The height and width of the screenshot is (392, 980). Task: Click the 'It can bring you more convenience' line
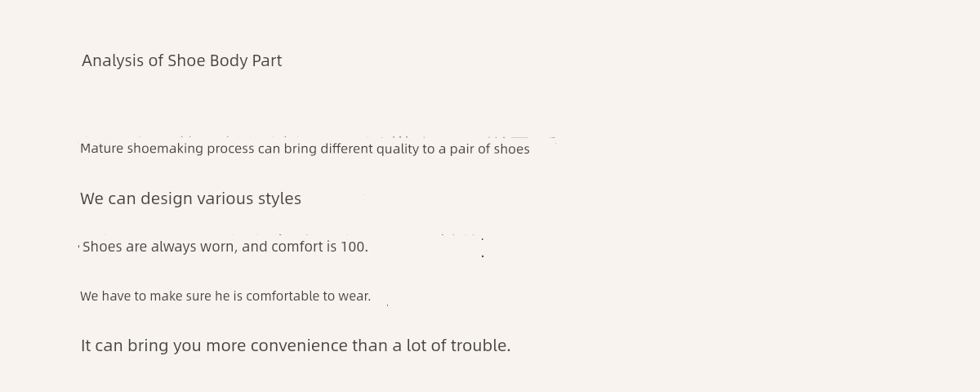(296, 345)
